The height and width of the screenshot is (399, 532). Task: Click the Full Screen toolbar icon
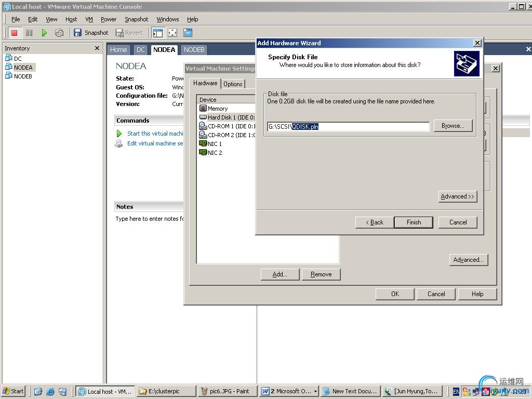click(172, 33)
